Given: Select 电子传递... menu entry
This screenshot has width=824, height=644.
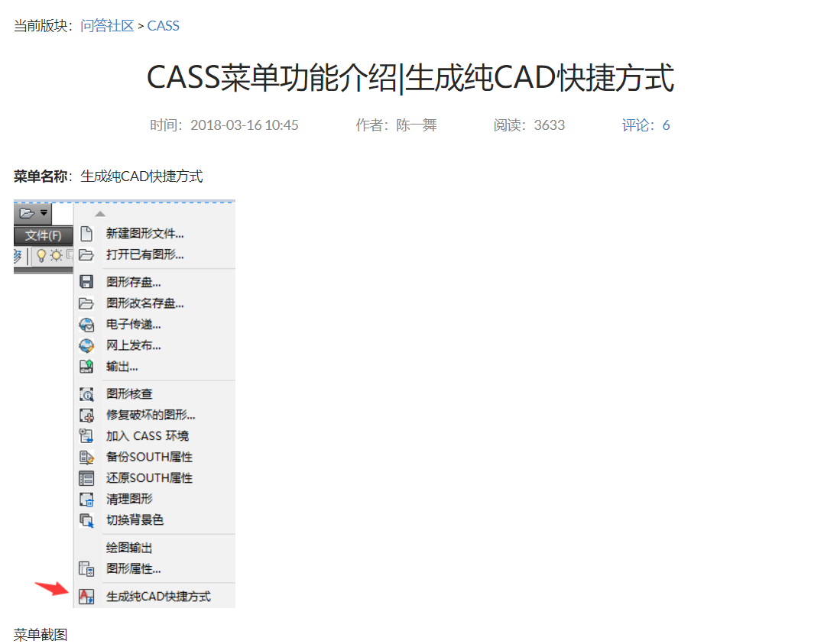Looking at the screenshot, I should (134, 325).
